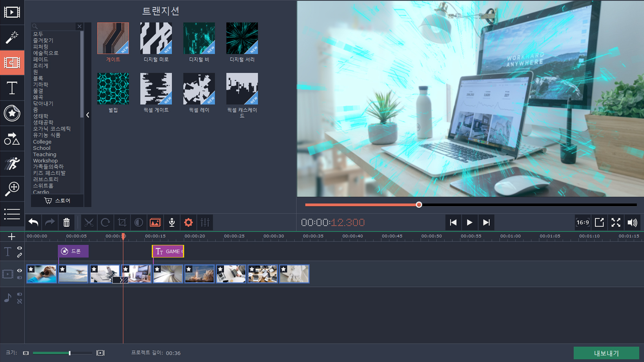Open the Titles tool in sidebar
The width and height of the screenshot is (644, 362).
click(12, 88)
